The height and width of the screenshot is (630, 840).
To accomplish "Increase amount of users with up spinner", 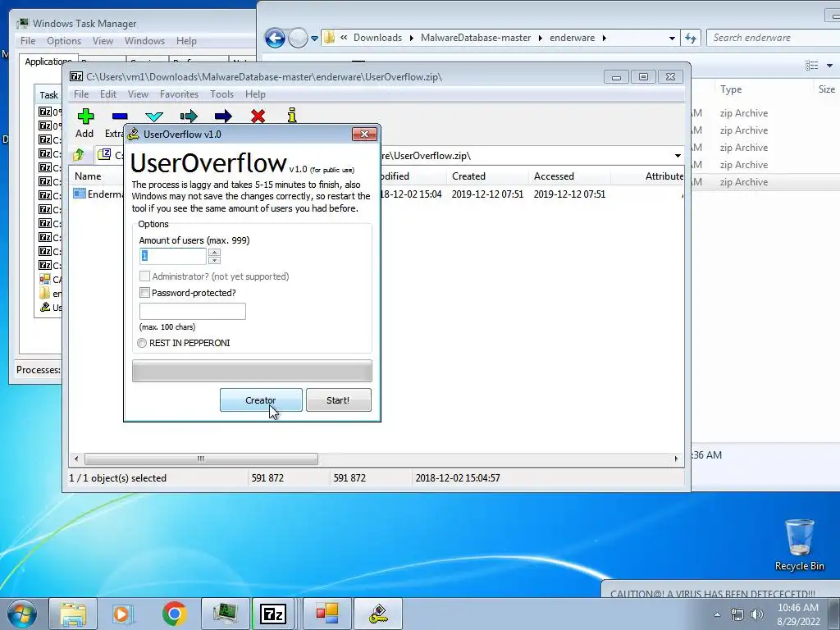I will pyautogui.click(x=214, y=253).
